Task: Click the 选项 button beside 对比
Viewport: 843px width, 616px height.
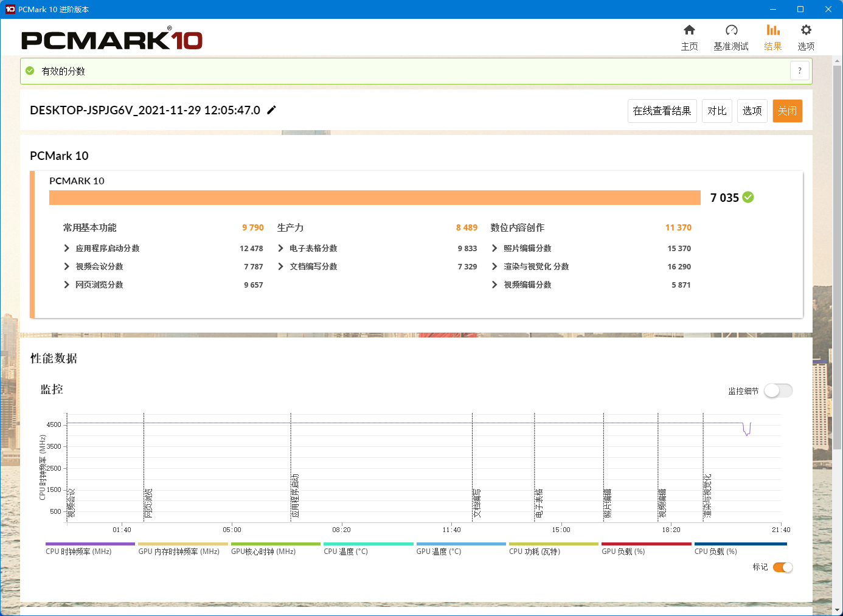Action: 752,111
